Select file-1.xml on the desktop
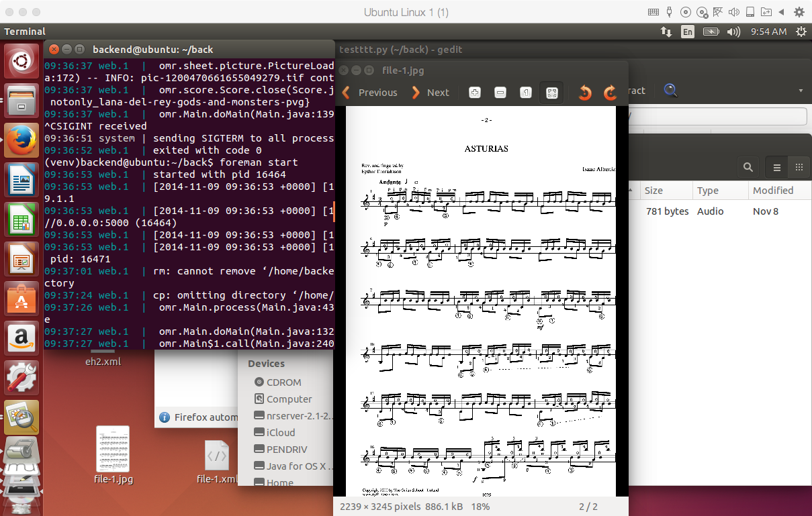 click(217, 462)
